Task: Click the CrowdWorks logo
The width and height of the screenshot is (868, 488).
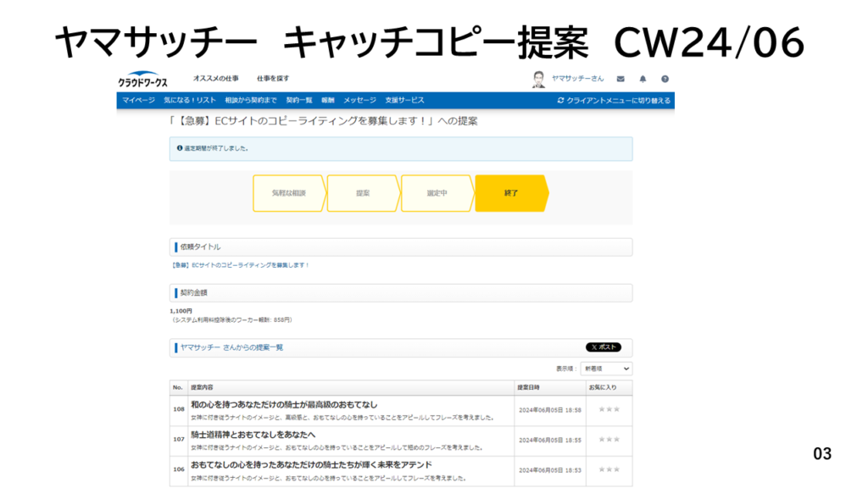Action: coord(142,80)
